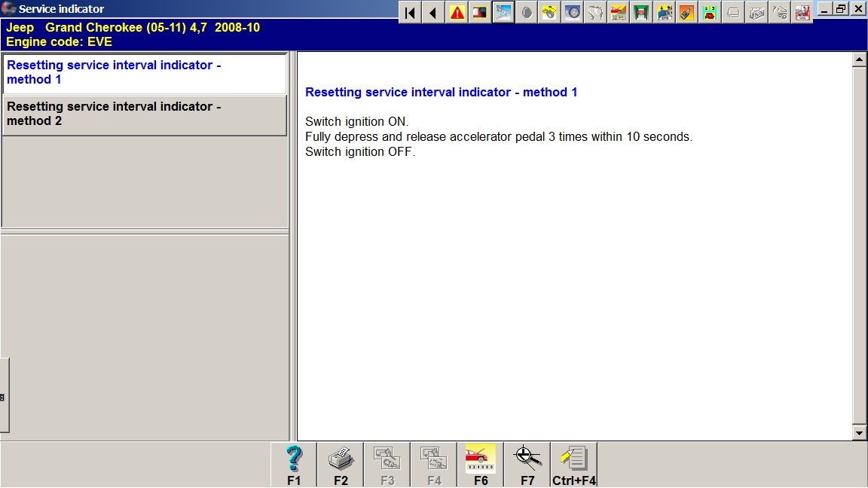Viewport: 868px width, 488px height.
Task: Select Resetting service interval indicator method 1
Action: [x=144, y=72]
